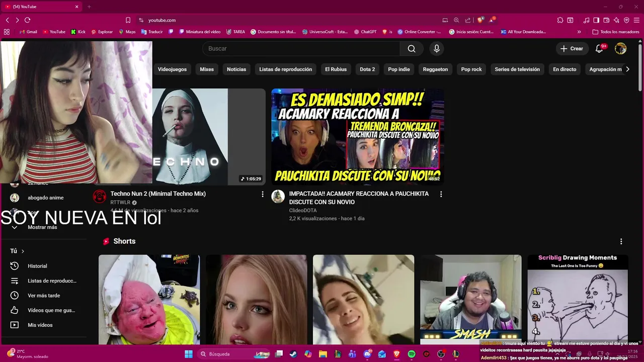Open the Brave Shields lion icon
The height and width of the screenshot is (362, 644).
tap(480, 20)
